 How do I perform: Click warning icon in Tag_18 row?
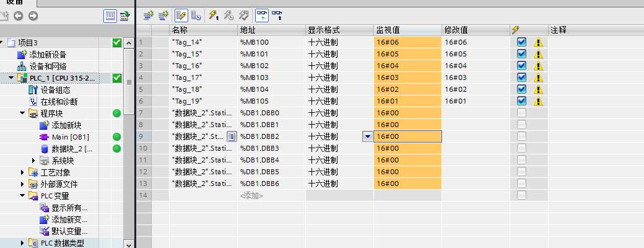point(539,90)
